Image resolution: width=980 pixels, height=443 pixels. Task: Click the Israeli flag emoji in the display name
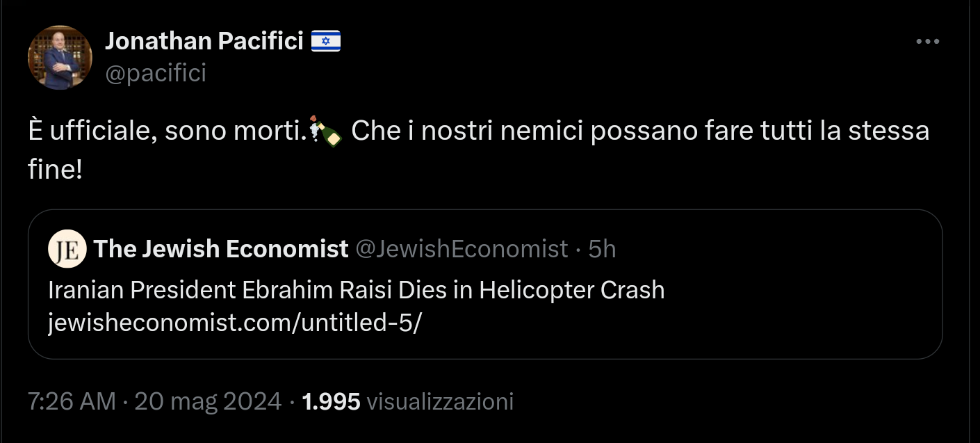325,40
